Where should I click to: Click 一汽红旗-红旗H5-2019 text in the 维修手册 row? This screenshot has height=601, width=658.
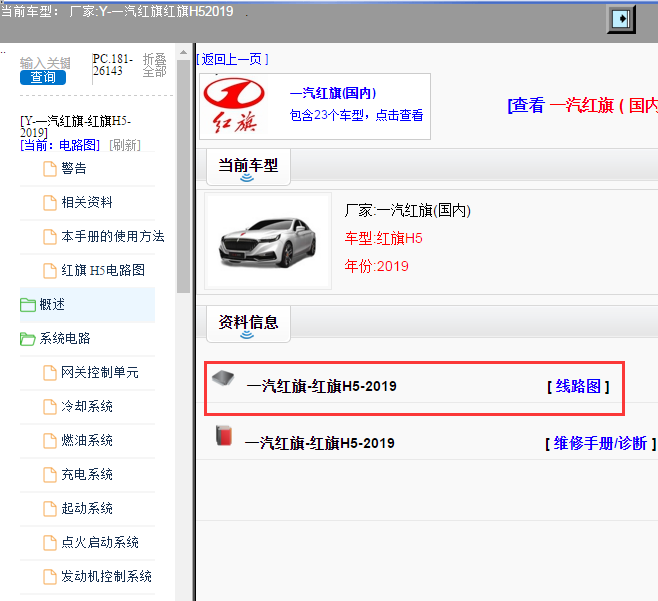319,443
